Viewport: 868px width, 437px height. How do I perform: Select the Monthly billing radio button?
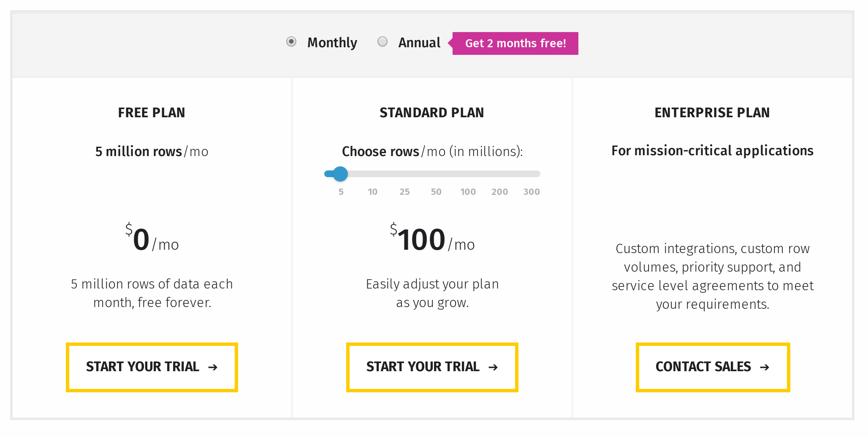(x=291, y=42)
